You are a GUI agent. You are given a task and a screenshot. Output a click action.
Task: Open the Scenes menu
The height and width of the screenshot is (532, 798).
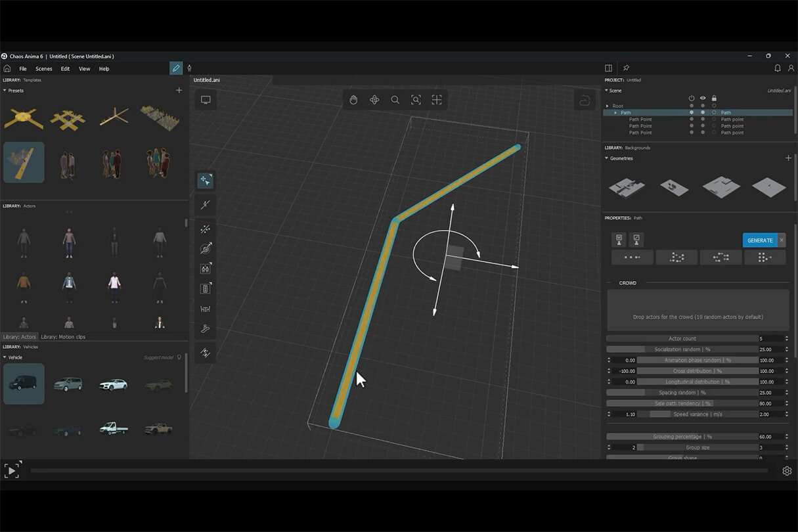[44, 69]
